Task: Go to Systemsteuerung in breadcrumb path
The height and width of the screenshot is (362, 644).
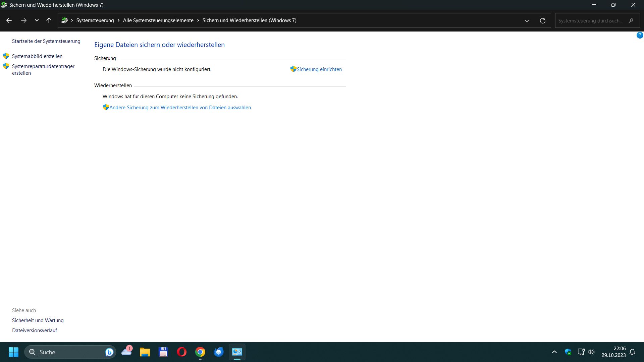Action: click(x=95, y=20)
